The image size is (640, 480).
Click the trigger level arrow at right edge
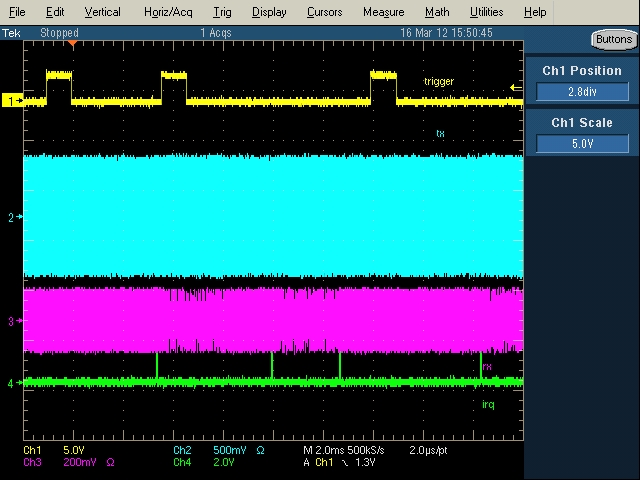coord(516,88)
